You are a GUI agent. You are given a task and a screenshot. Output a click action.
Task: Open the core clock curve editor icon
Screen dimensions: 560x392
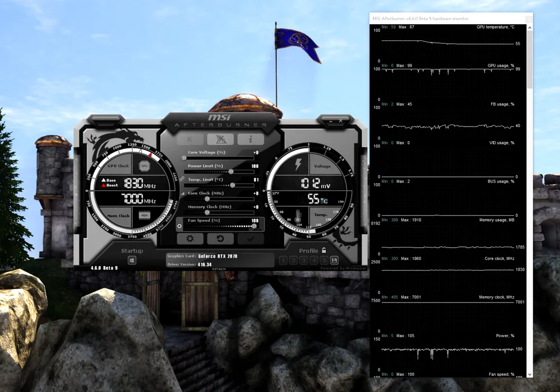point(182,193)
